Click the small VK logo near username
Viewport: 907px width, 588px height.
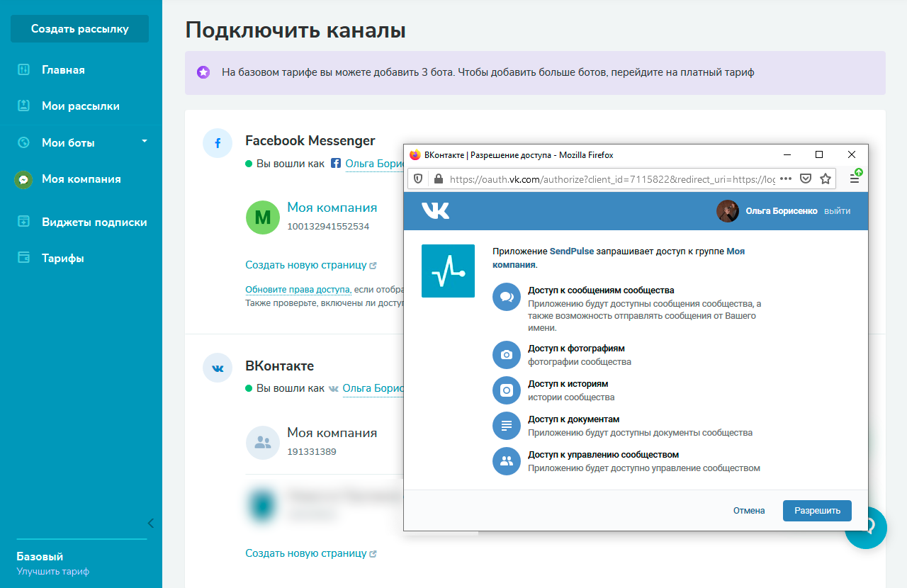pyautogui.click(x=334, y=389)
